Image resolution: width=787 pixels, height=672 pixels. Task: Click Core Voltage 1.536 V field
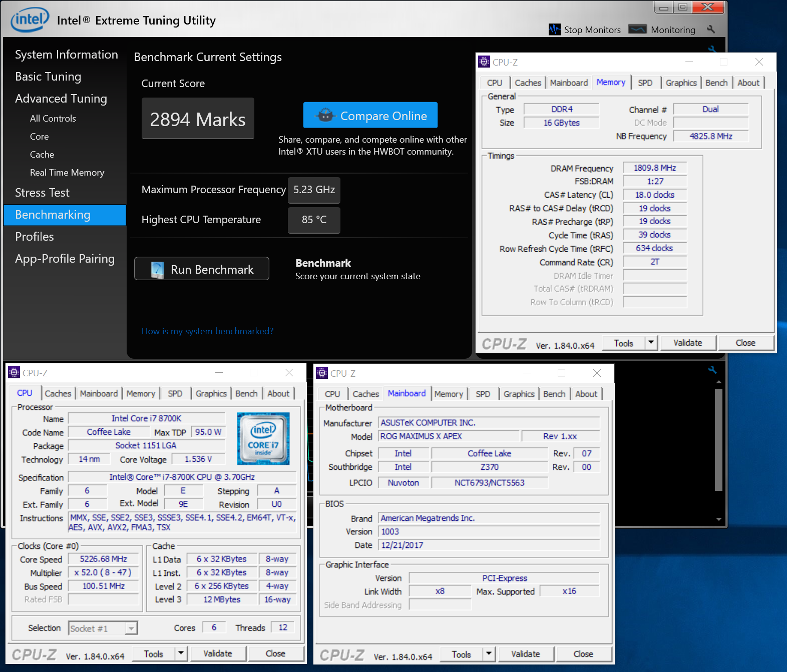[x=198, y=459]
